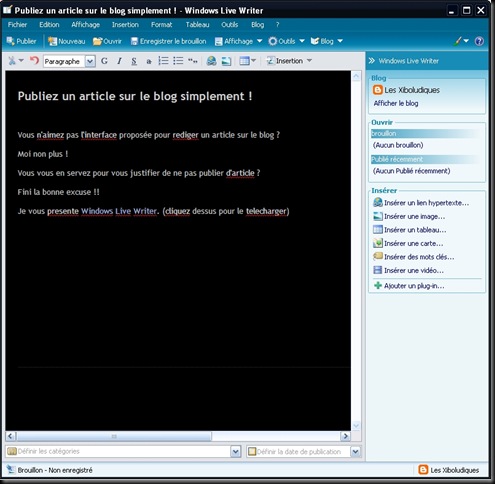Open the ? help menu
The width and height of the screenshot is (495, 484).
[277, 25]
